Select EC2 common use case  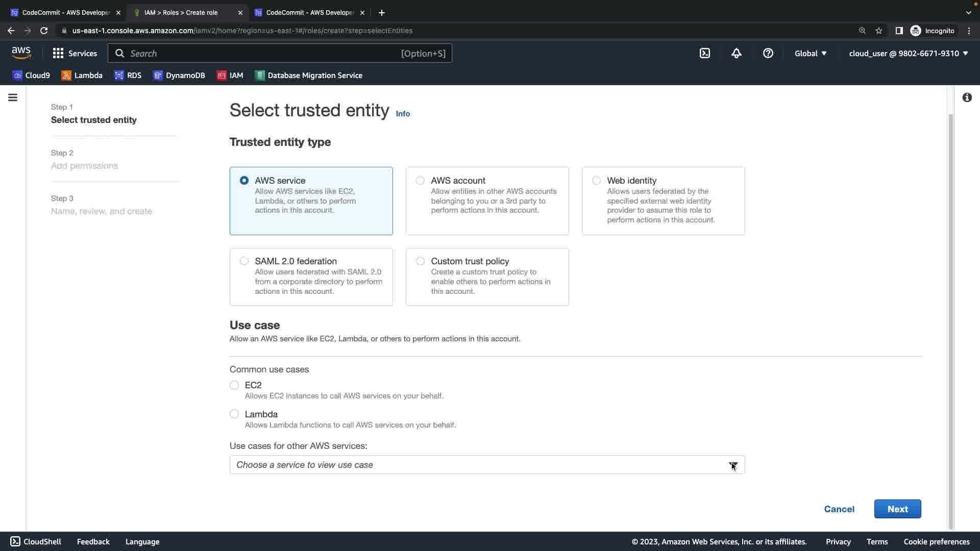(x=234, y=385)
